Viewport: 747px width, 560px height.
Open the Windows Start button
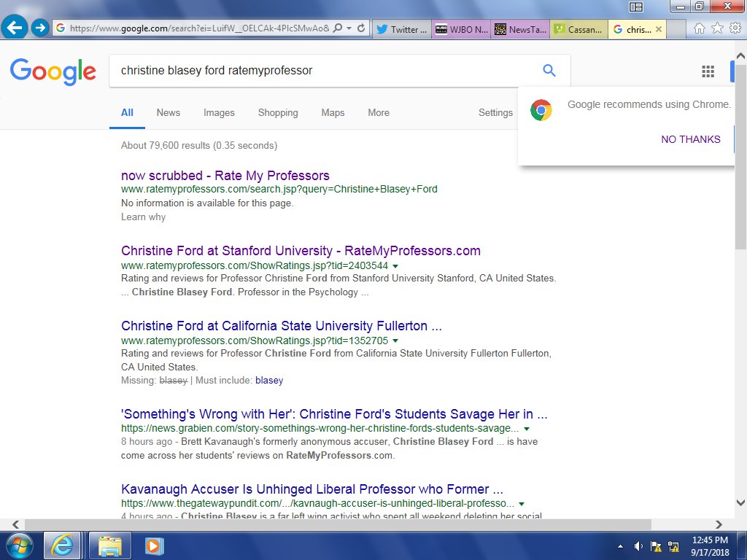point(19,545)
